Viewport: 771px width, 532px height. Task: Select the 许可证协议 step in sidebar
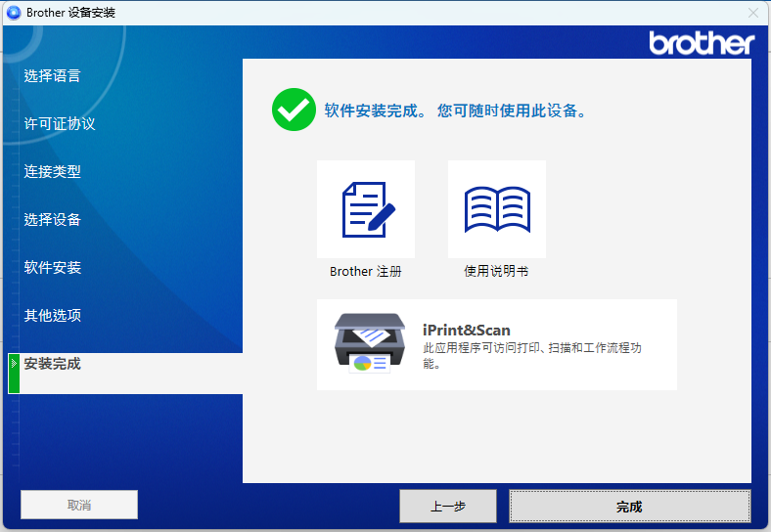pyautogui.click(x=60, y=123)
